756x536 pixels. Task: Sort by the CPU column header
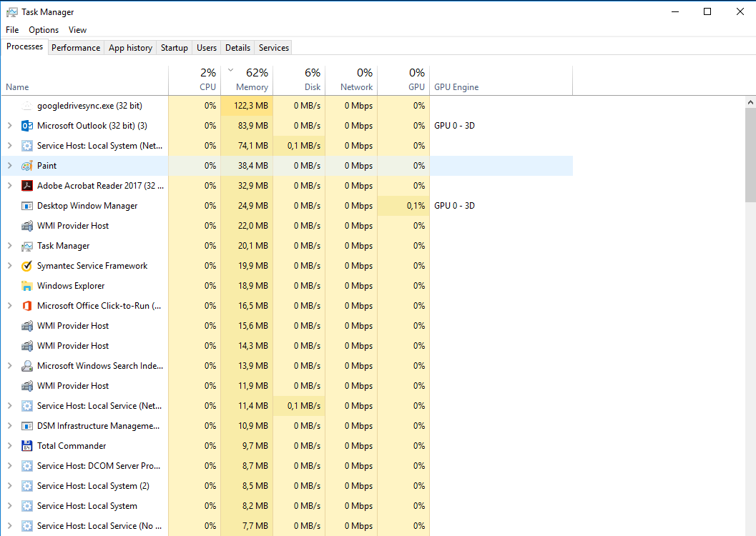(x=195, y=81)
